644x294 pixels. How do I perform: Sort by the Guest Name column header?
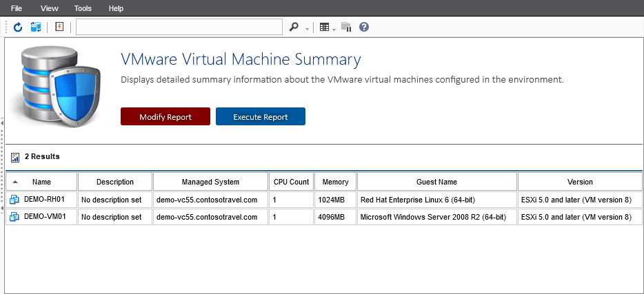tap(436, 182)
